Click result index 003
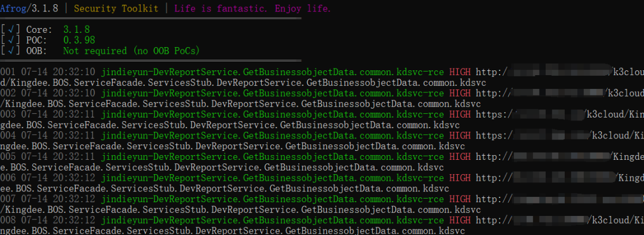 click(x=8, y=115)
